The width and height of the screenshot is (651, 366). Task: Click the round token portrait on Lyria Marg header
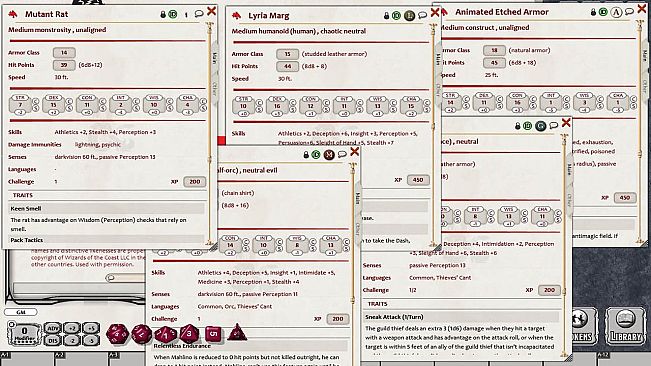(x=409, y=16)
